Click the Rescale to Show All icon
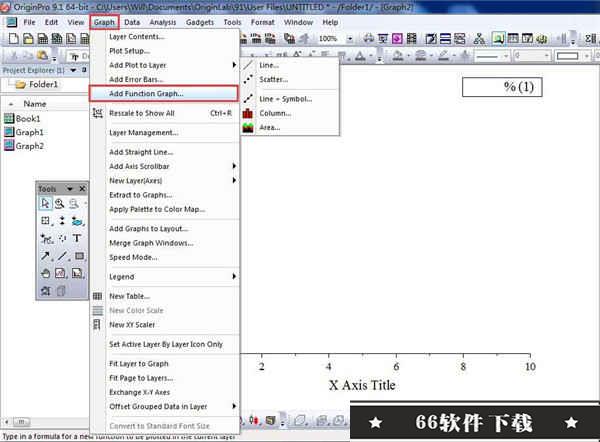This screenshot has height=442, width=600. point(98,113)
